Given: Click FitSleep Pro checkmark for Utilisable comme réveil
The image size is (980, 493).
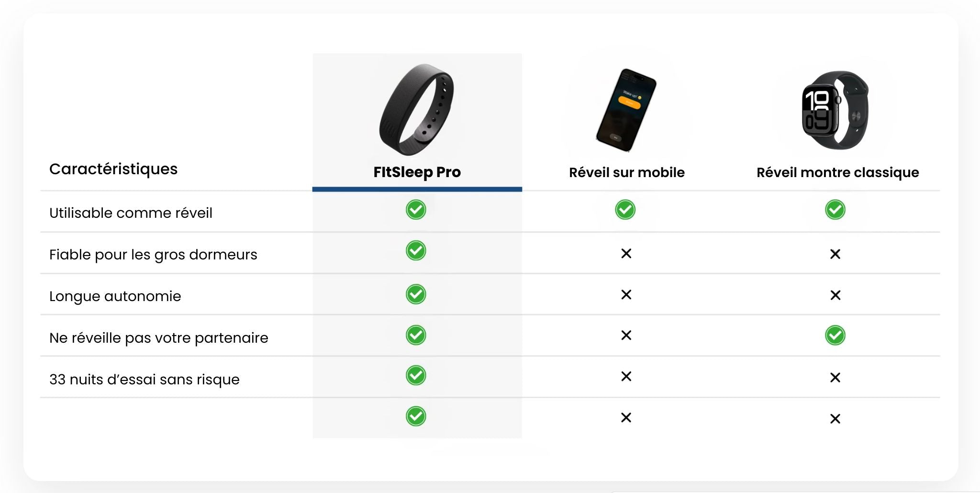Looking at the screenshot, I should pos(416,210).
